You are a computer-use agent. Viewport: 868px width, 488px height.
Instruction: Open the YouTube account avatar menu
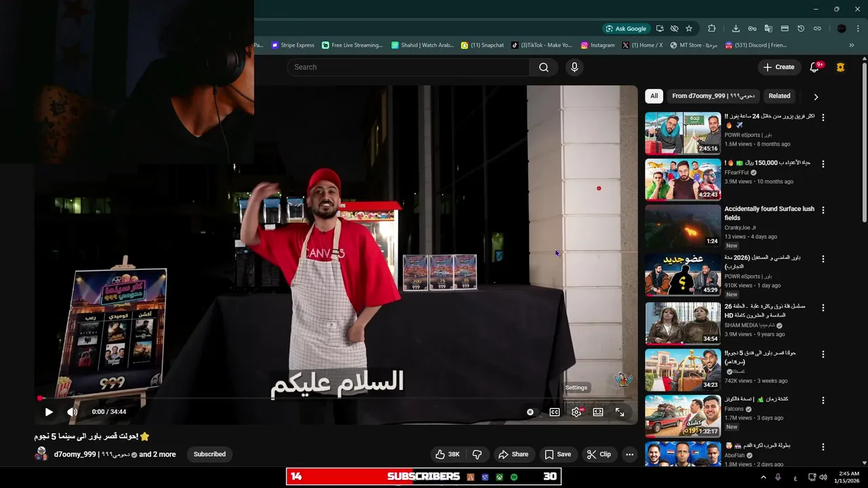tap(841, 67)
